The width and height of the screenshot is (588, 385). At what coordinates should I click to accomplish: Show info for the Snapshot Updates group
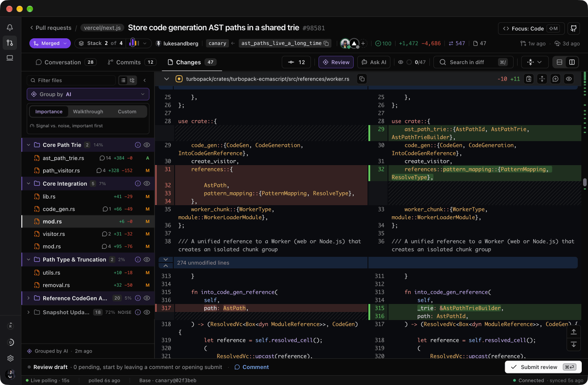coord(138,312)
